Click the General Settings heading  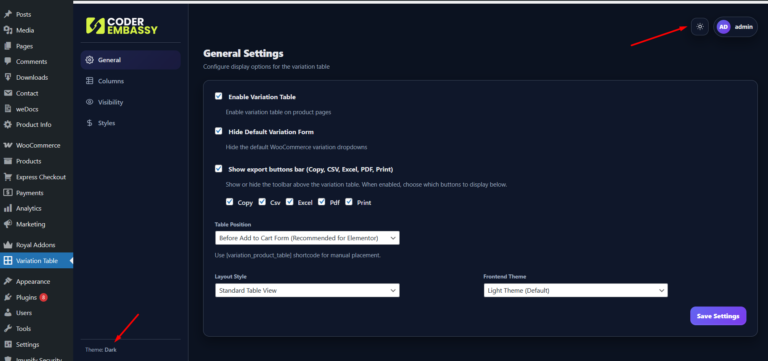click(x=243, y=53)
